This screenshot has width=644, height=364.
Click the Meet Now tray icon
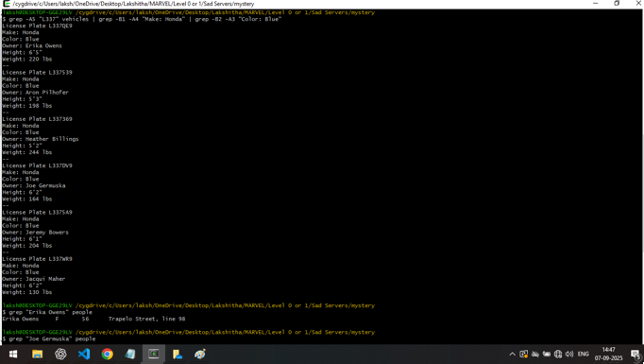[524, 355]
